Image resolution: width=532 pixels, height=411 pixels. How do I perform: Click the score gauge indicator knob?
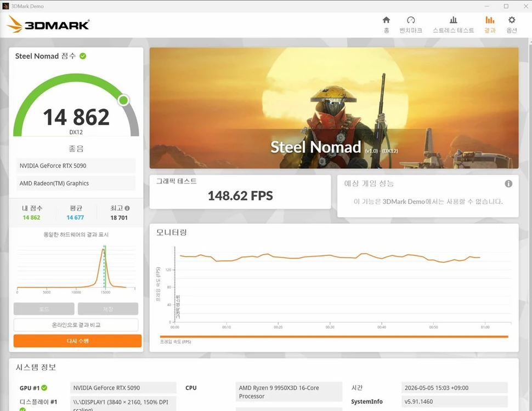[123, 100]
